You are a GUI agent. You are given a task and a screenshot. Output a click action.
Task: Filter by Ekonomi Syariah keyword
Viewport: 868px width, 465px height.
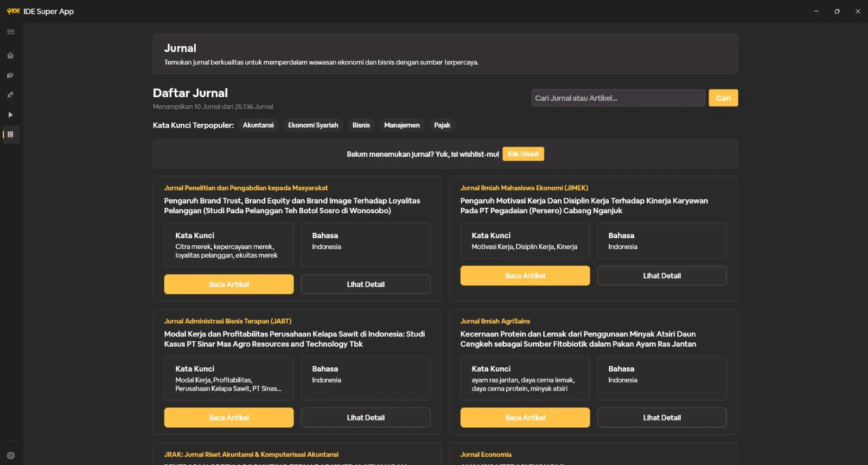[x=313, y=125]
